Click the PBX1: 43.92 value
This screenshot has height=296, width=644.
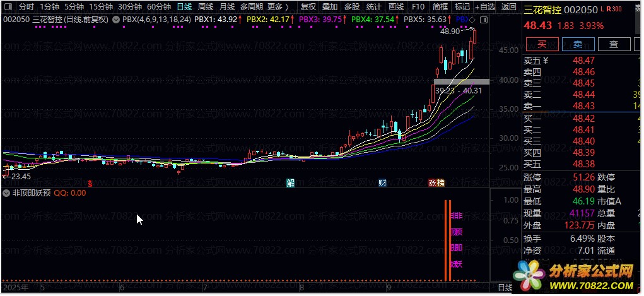(x=216, y=20)
